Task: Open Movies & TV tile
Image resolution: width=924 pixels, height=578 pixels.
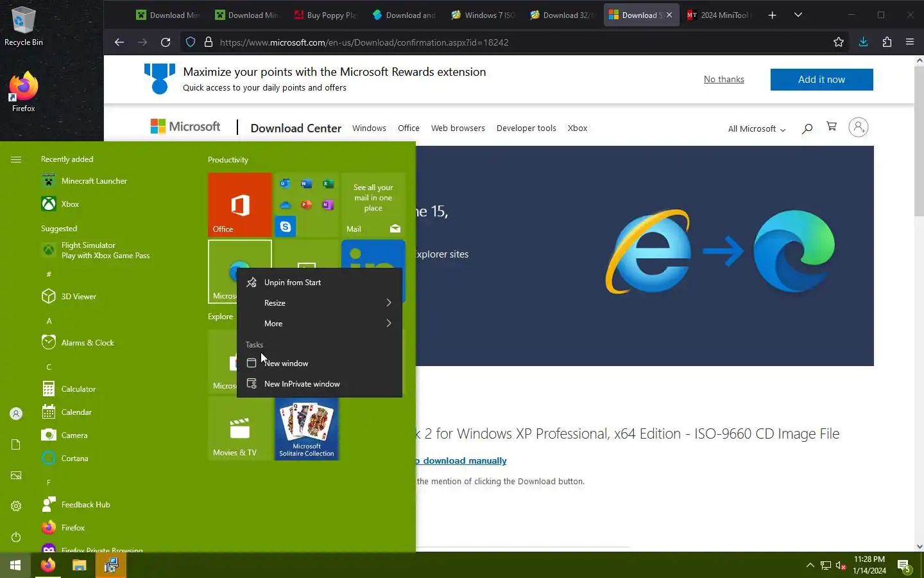Action: coord(240,428)
